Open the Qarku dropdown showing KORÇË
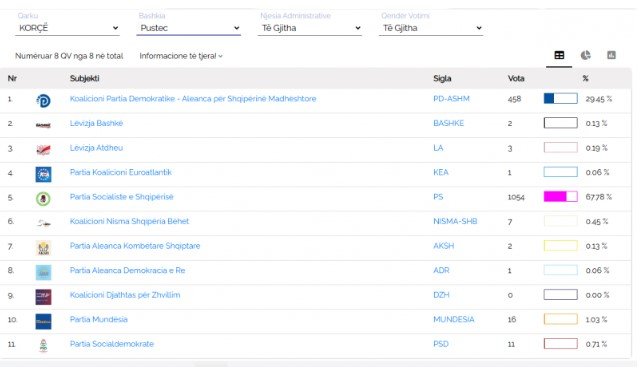Viewport: 640px width, 376px height. coord(67,28)
